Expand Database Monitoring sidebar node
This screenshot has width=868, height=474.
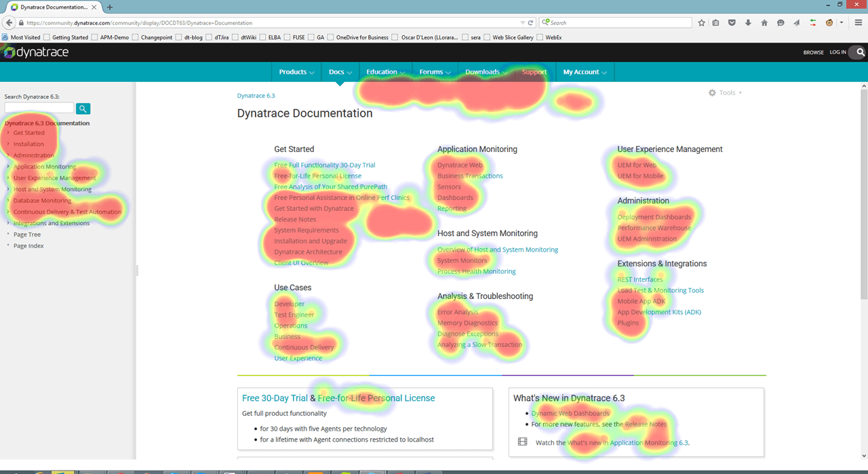pyautogui.click(x=8, y=200)
